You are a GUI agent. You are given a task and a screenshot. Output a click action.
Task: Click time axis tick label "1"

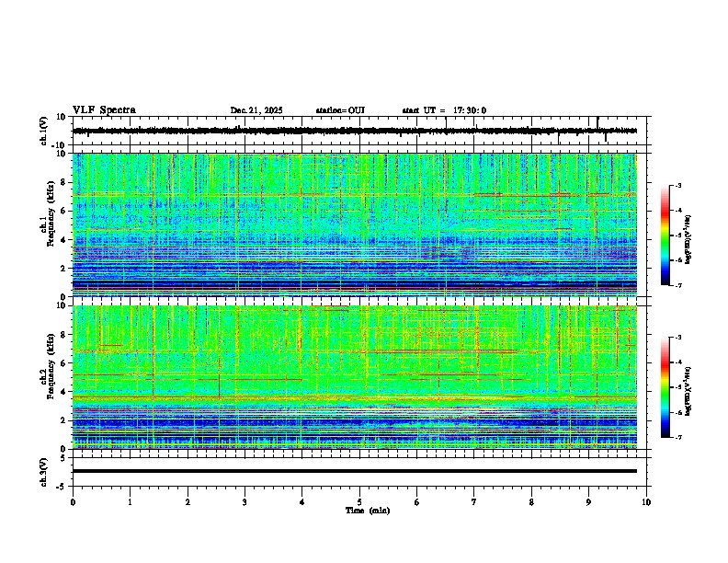[x=130, y=502]
